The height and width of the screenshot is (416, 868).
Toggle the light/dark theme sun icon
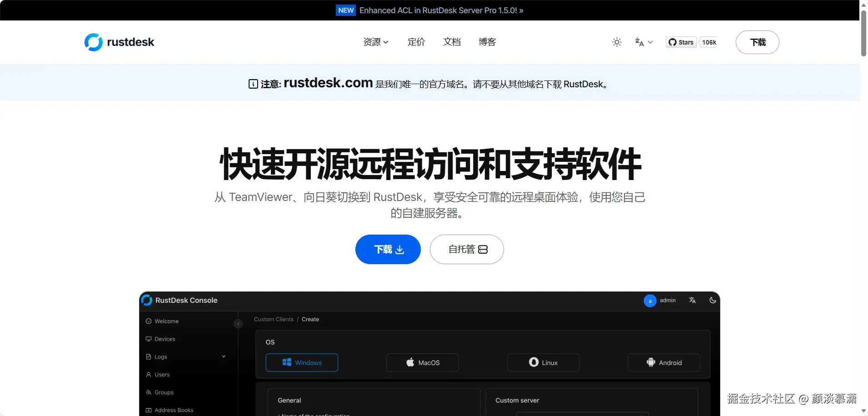(x=617, y=42)
